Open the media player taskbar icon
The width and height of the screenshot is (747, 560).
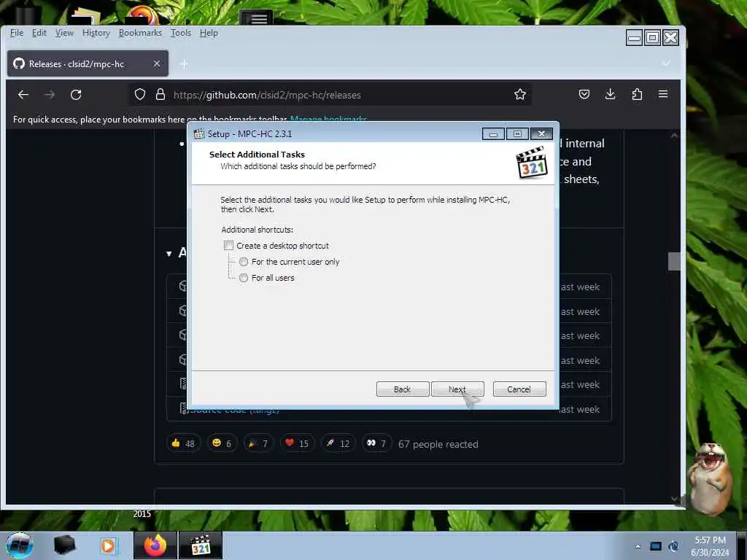(x=108, y=545)
